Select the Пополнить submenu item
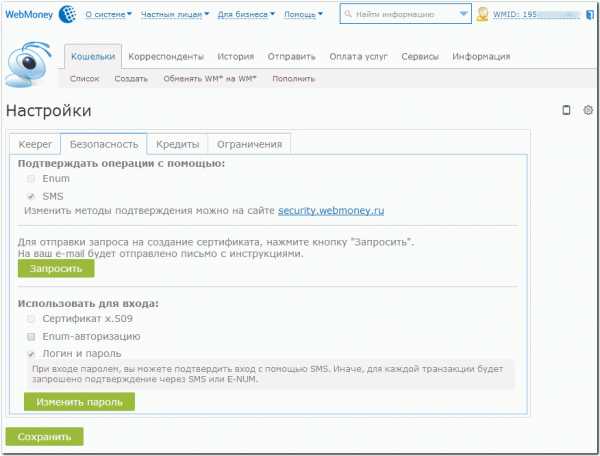The image size is (600, 456). coord(294,79)
